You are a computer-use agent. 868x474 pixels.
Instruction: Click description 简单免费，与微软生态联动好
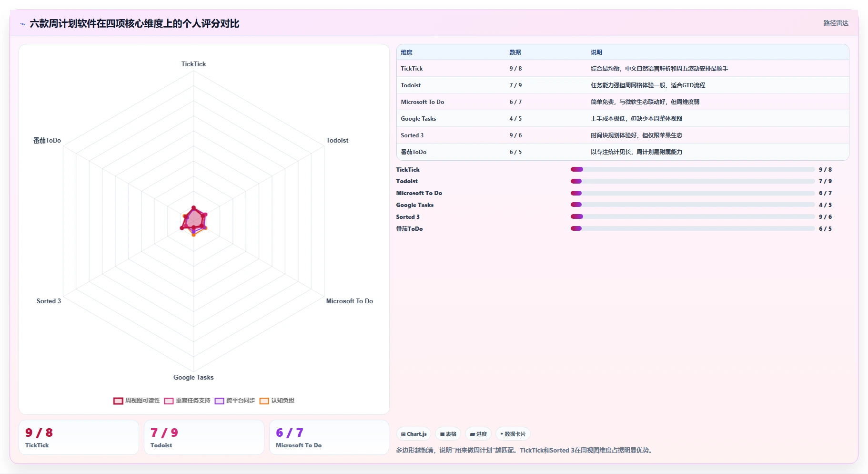645,102
